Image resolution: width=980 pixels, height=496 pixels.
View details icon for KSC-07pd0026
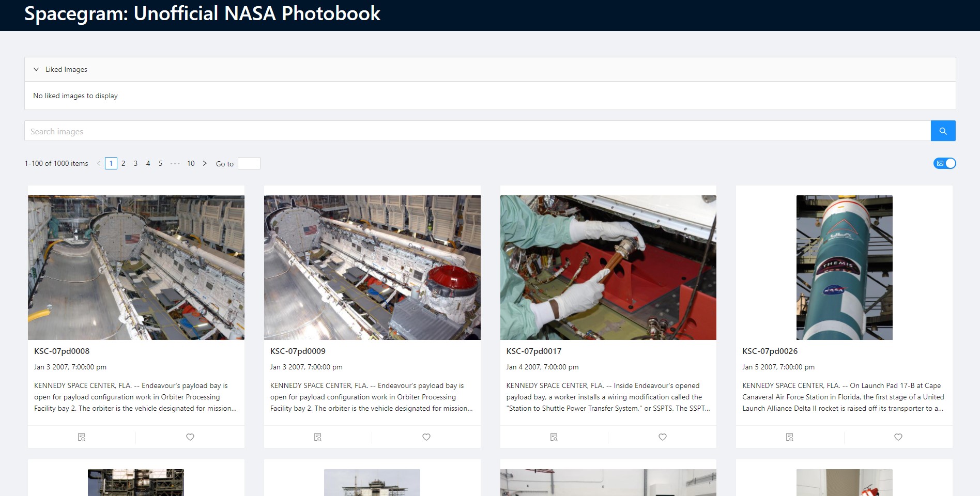790,437
